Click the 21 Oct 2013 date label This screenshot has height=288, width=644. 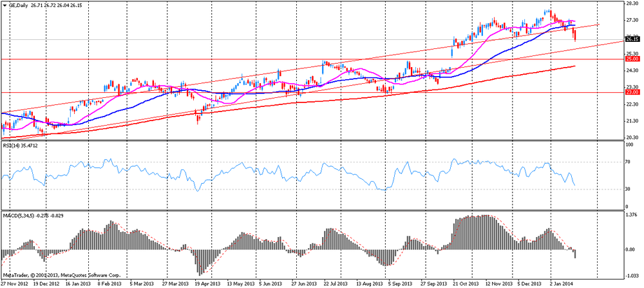click(x=467, y=284)
